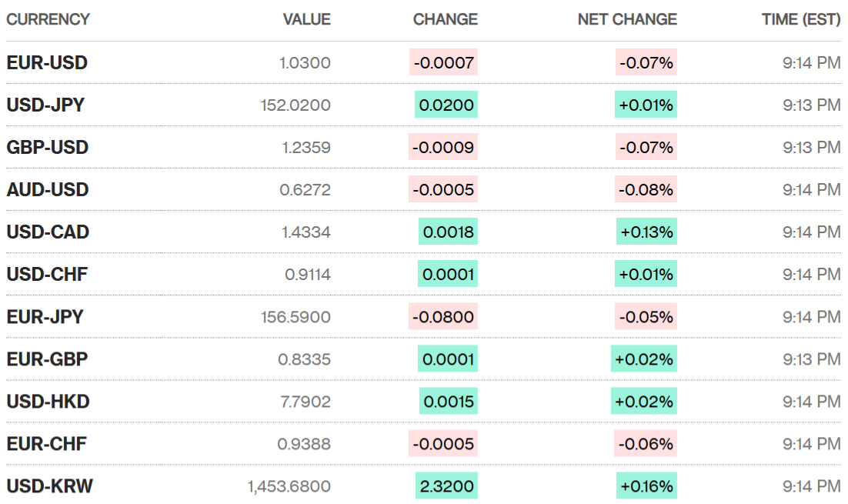Screen dimensions: 848x504
Task: Open the USD-KRW currency link
Action: [x=50, y=486]
